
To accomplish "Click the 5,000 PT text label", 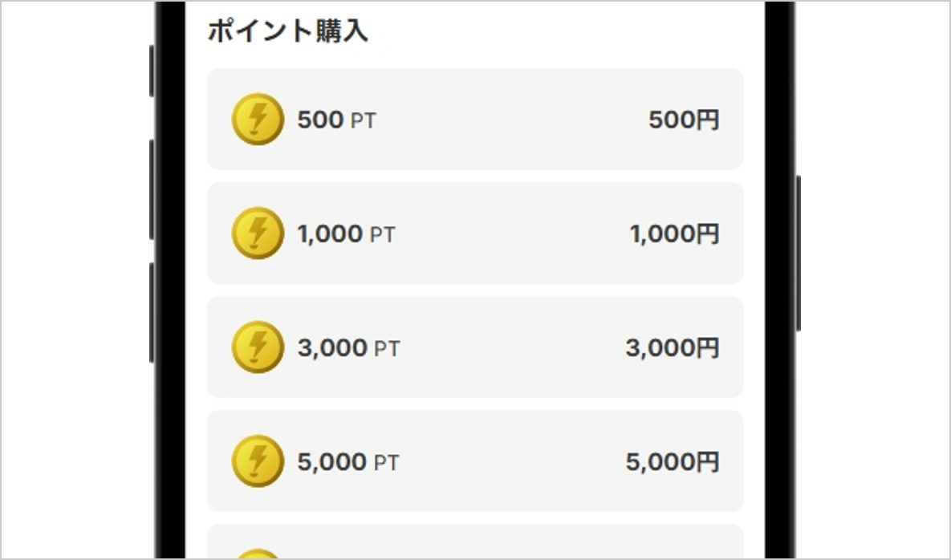I will coord(348,462).
